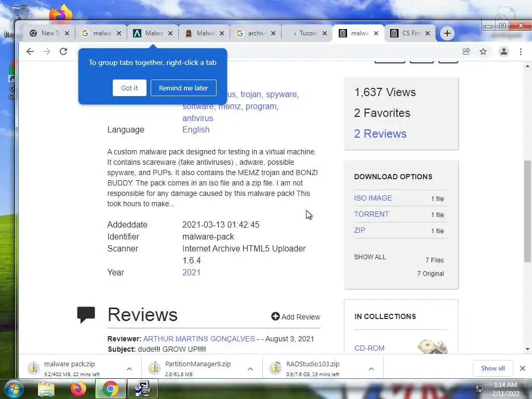Click the Chrome taskbar icon
Screen dimensions: 532x399
[110, 389]
